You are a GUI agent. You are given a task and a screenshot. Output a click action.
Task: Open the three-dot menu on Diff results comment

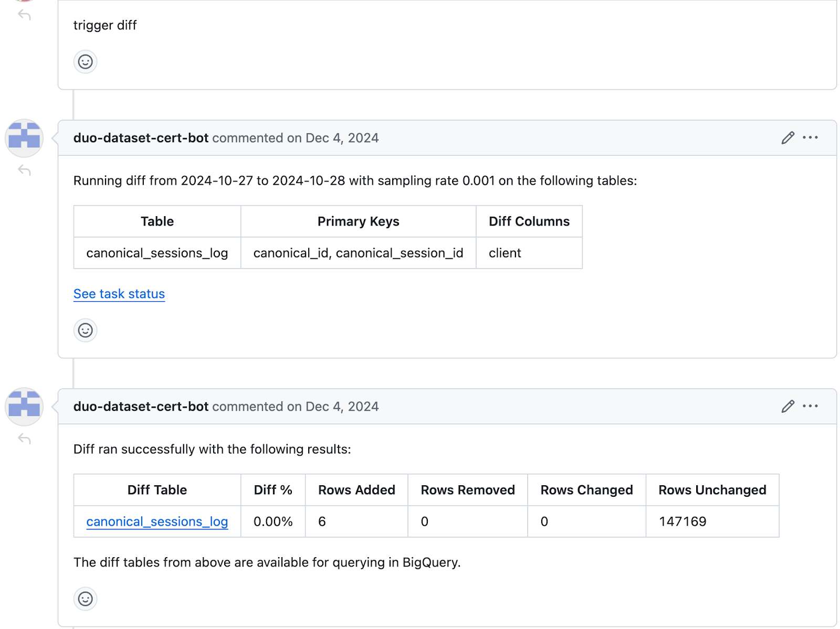[x=810, y=407]
